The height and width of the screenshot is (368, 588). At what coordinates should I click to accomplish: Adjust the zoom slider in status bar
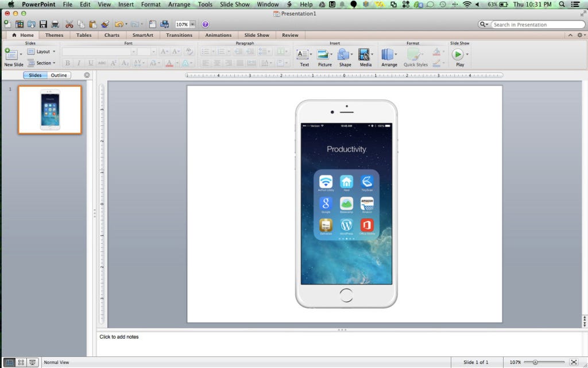[535, 362]
